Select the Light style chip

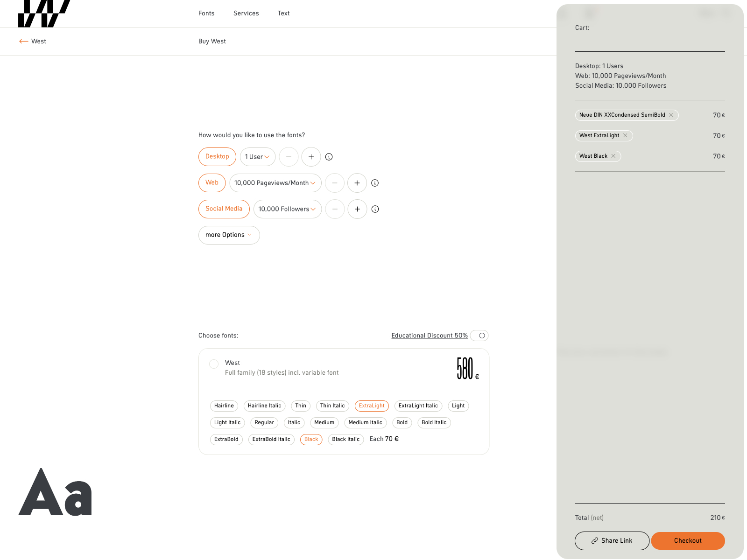point(458,406)
